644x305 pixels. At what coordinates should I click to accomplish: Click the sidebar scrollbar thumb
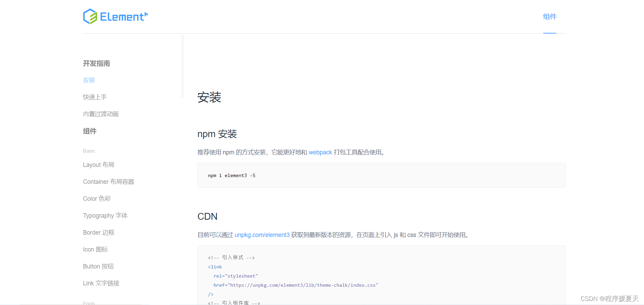click(x=183, y=66)
